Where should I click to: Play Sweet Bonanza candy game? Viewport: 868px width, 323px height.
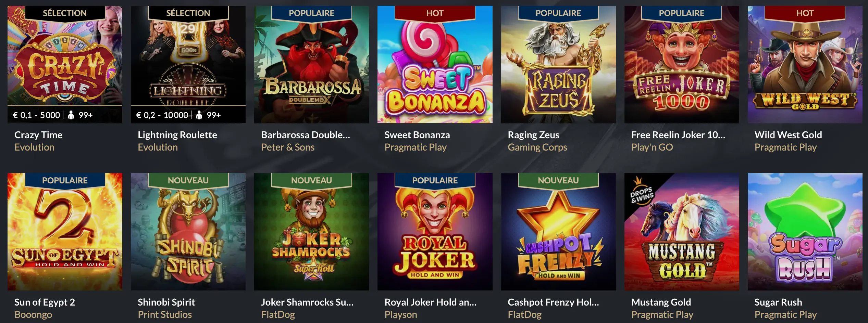click(x=435, y=65)
